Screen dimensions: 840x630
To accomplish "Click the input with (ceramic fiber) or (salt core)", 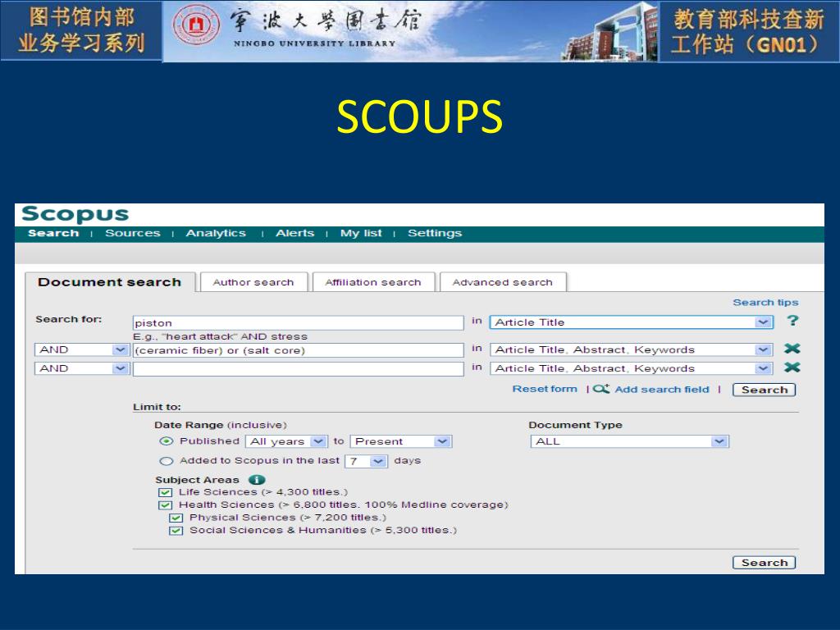I will 299,349.
